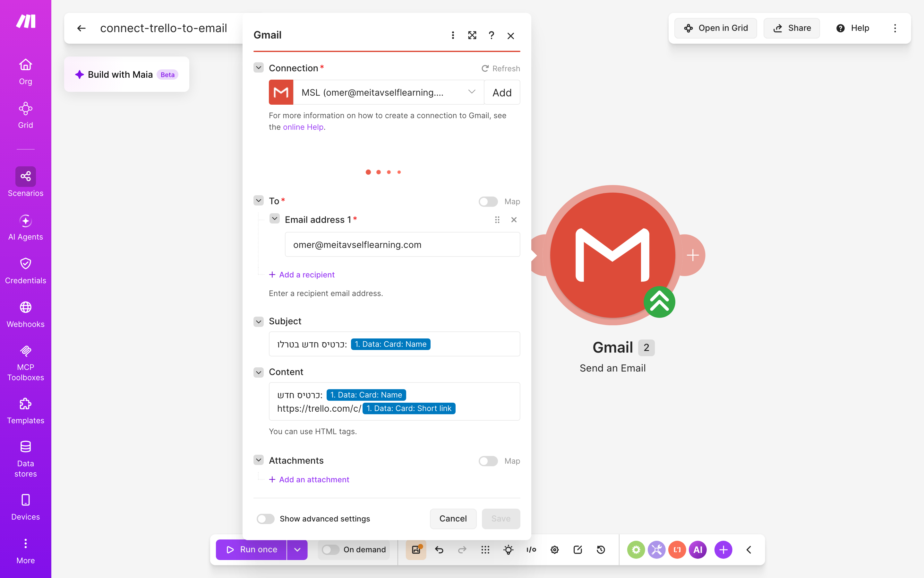Image resolution: width=924 pixels, height=578 pixels.
Task: Click the Gmail module circle on canvas
Action: click(613, 255)
